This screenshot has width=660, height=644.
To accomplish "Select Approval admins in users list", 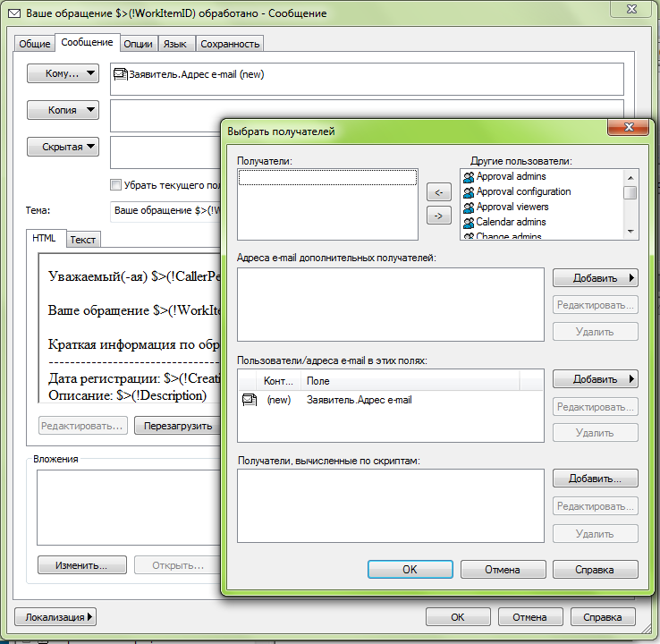I will pyautogui.click(x=511, y=176).
